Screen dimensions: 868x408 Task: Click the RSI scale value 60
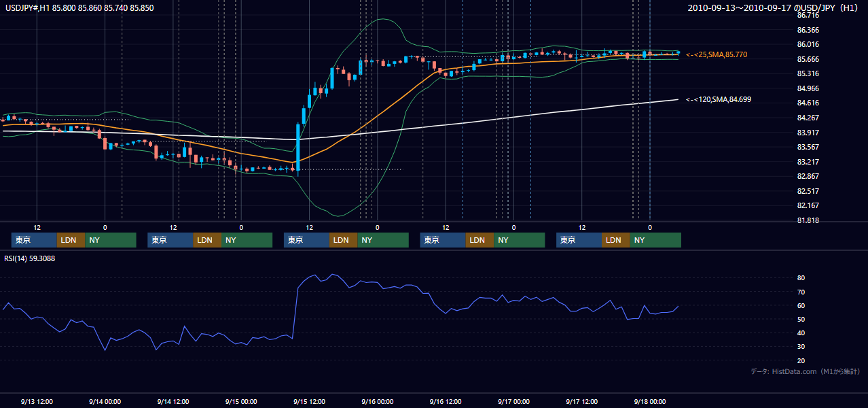point(801,305)
